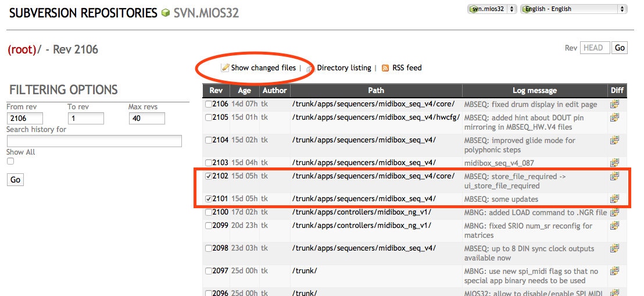The height and width of the screenshot is (296, 644).
Task: Open diff icon in revision 2099 row
Action: pos(614,226)
